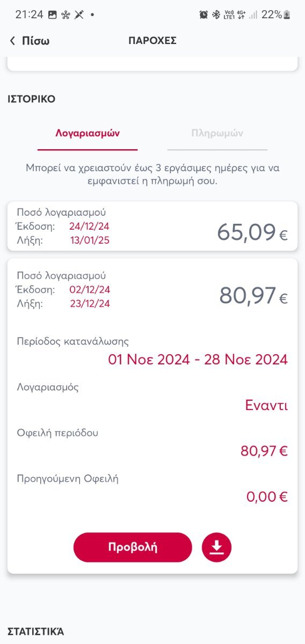This screenshot has height=644, width=305.
Task: Tap the ΣΤΑΤΙΣΤΙΚΑ section heading
Action: (35, 632)
